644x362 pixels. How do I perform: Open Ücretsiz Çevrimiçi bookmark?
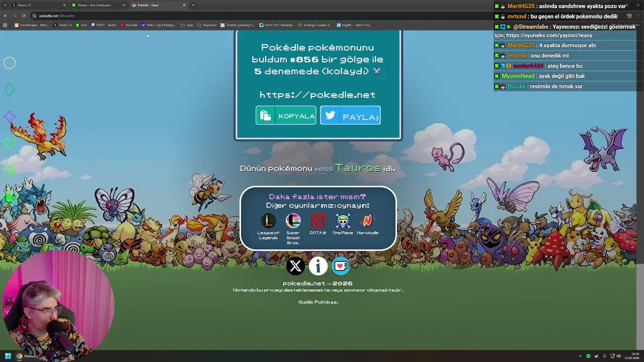tap(237, 25)
